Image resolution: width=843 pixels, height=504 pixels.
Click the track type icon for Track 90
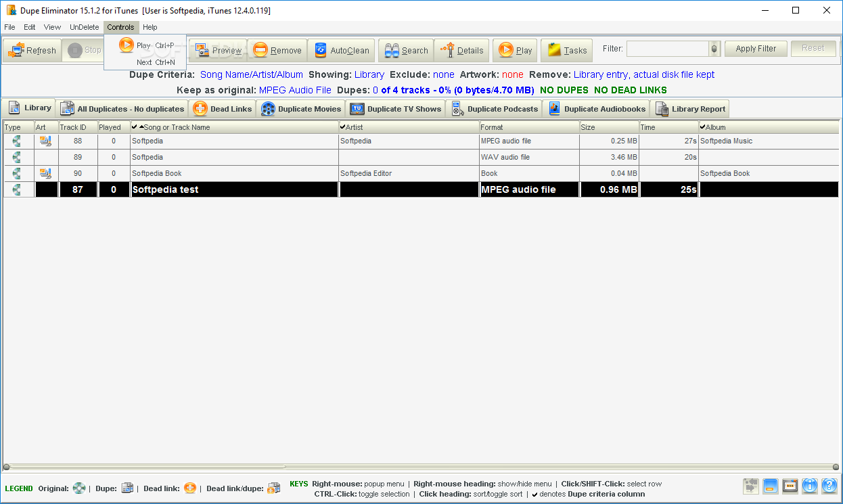pyautogui.click(x=16, y=173)
